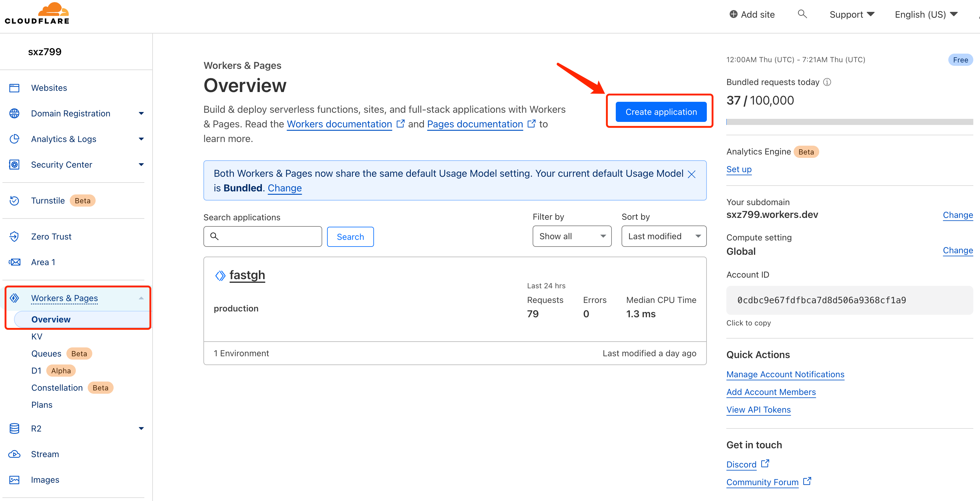Viewport: 980px width, 501px height.
Task: Click the fastgh worker icon
Action: [220, 275]
